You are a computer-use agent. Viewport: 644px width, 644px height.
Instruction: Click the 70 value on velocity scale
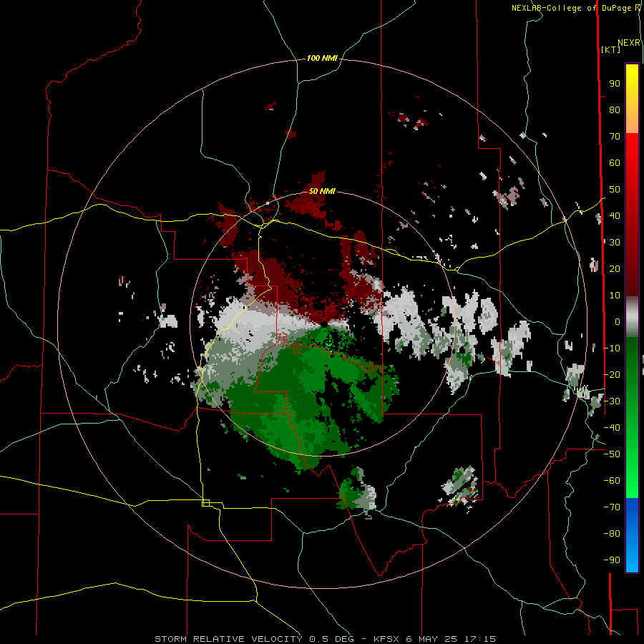click(x=615, y=137)
